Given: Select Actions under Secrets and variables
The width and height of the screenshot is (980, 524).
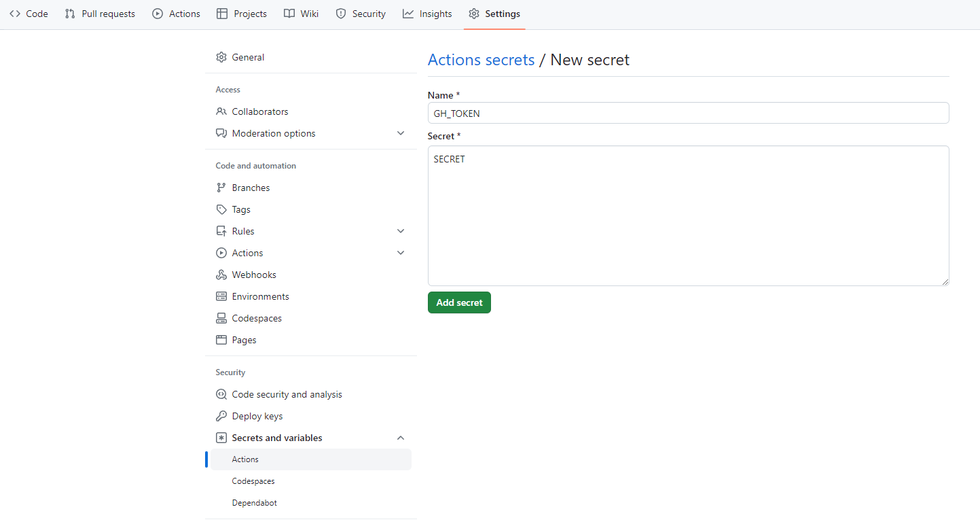Looking at the screenshot, I should pos(311,459).
